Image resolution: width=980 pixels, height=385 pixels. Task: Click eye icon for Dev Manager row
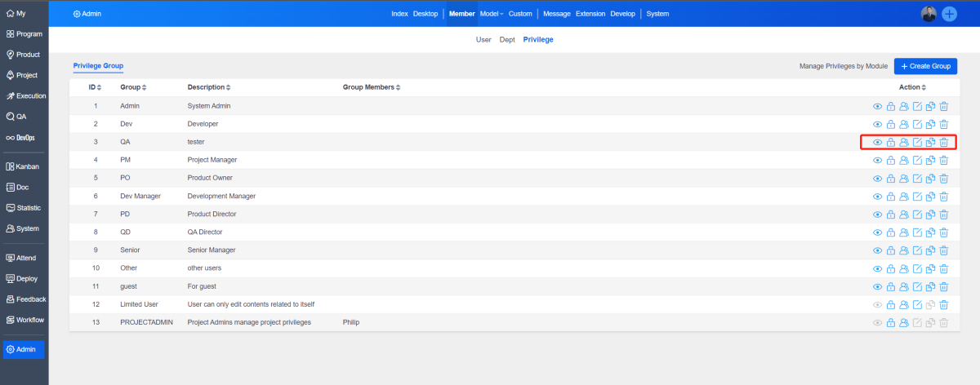[878, 196]
